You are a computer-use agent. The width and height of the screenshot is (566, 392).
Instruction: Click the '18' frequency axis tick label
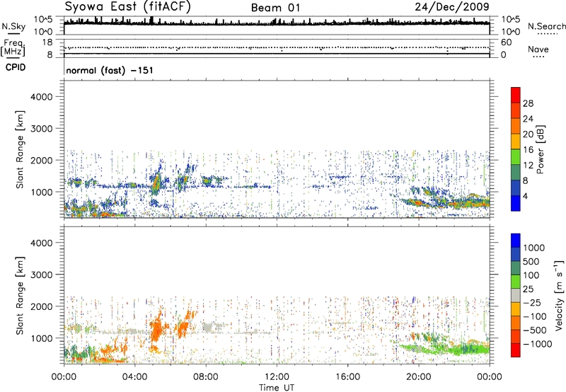[x=47, y=42]
